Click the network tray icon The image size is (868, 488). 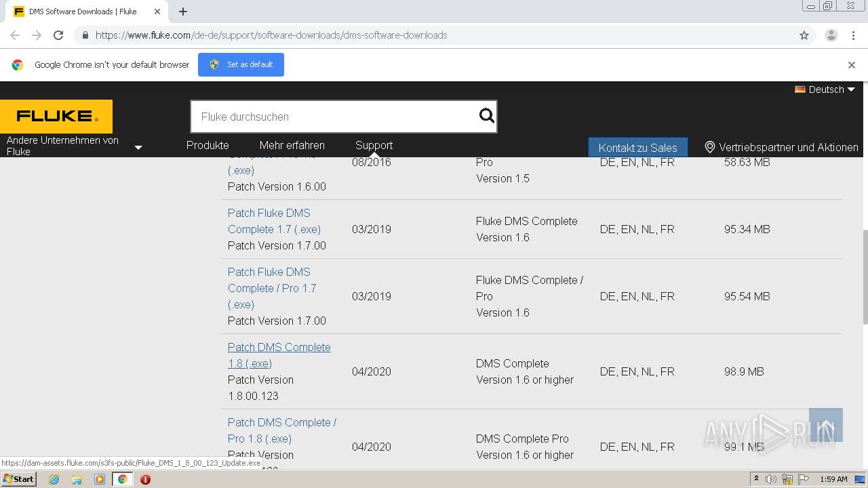[x=787, y=479]
